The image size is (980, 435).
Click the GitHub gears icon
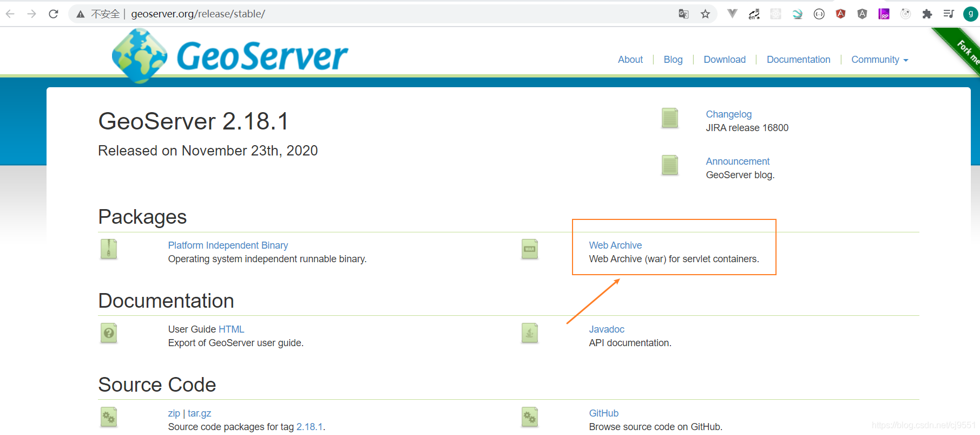point(530,417)
